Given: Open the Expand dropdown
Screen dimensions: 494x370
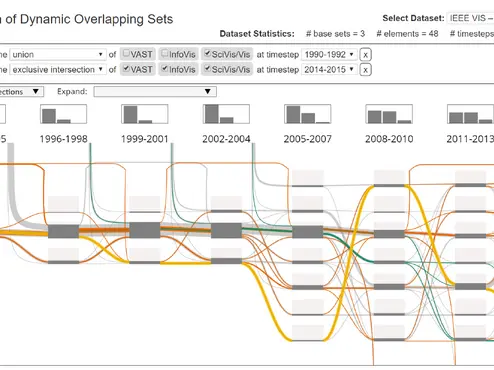Looking at the screenshot, I should tap(155, 91).
